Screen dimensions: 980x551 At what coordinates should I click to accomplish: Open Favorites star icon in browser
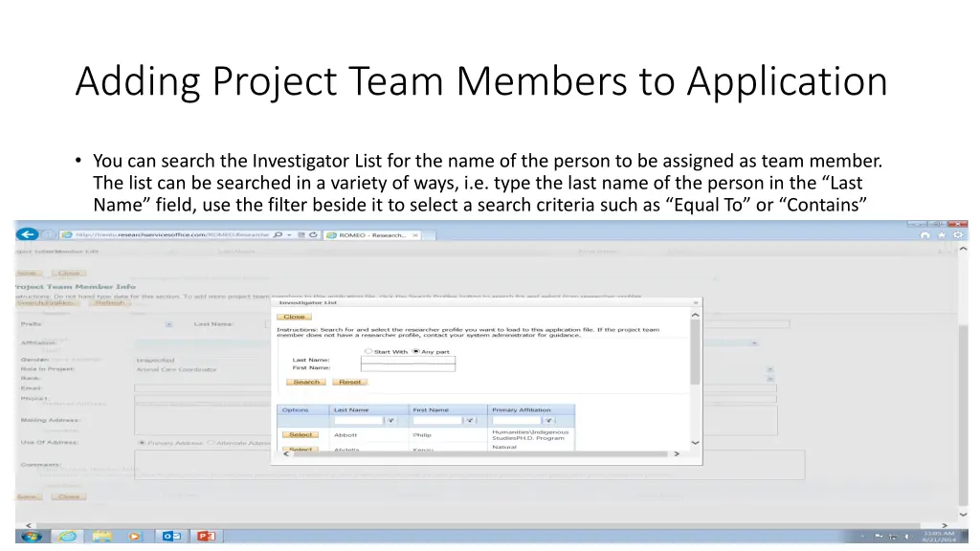pos(942,235)
